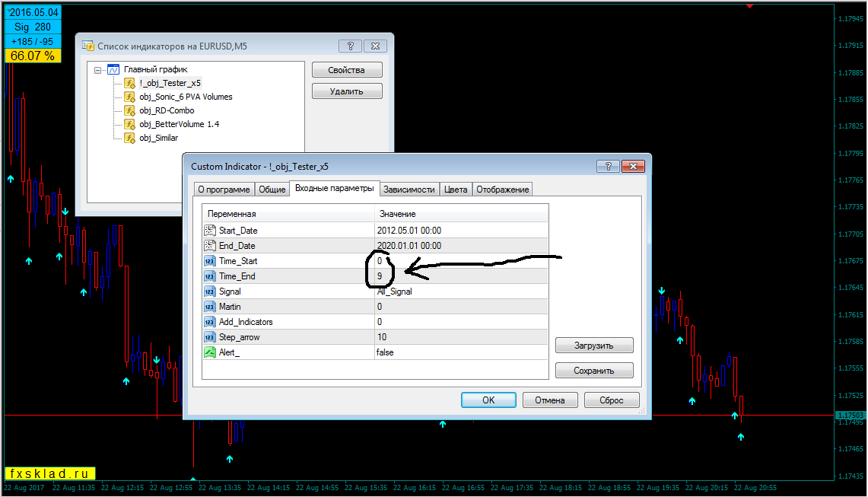This screenshot has width=868, height=497.
Task: Click the obj_Similar indicator icon
Action: coord(129,138)
